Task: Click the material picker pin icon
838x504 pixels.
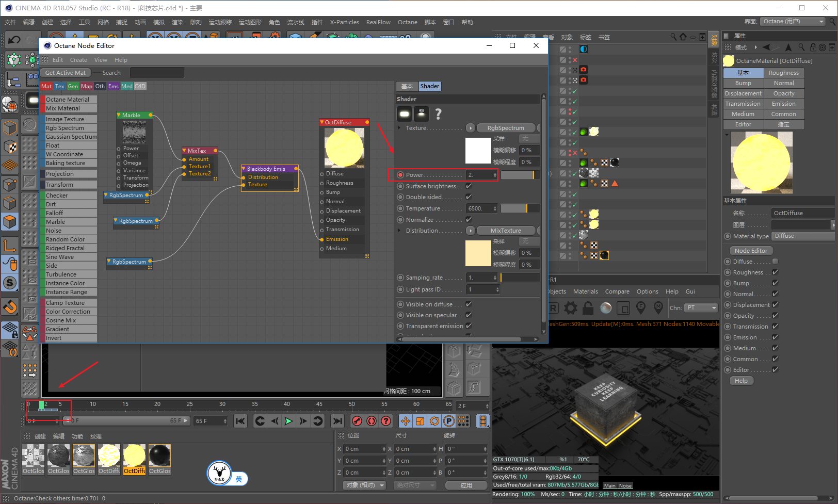Action: point(658,308)
